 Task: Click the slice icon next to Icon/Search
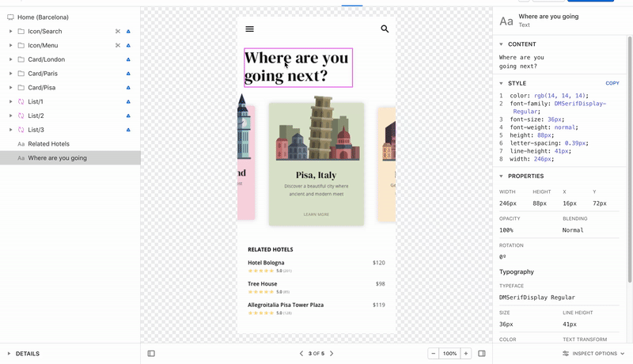tap(118, 31)
